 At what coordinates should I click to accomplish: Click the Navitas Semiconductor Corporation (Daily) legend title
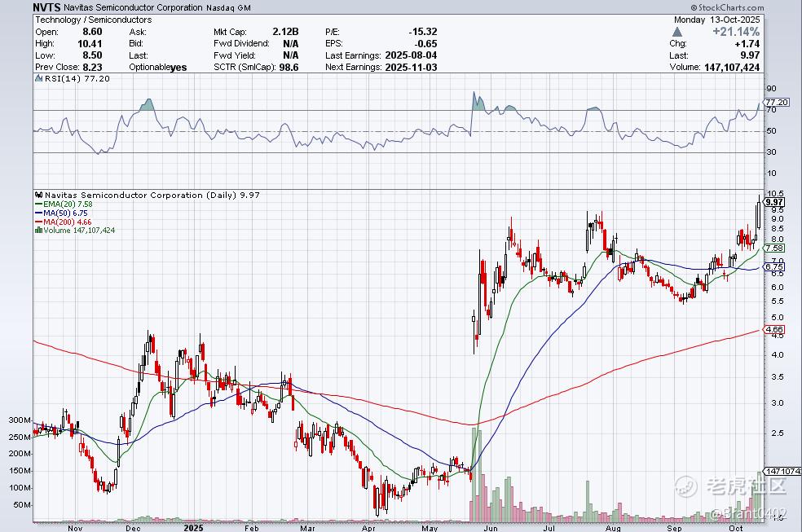tap(152, 195)
